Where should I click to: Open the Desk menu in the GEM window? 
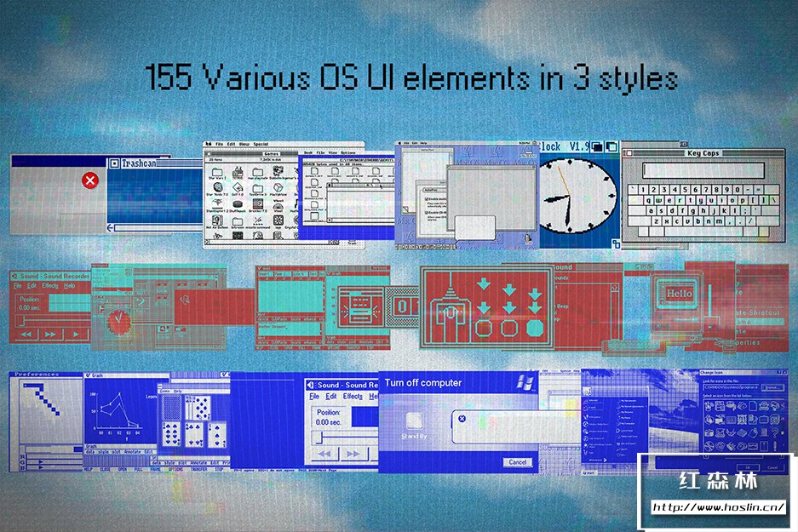308,152
